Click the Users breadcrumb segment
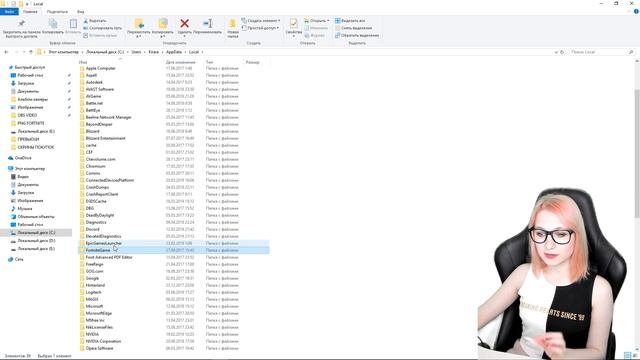 [x=136, y=52]
